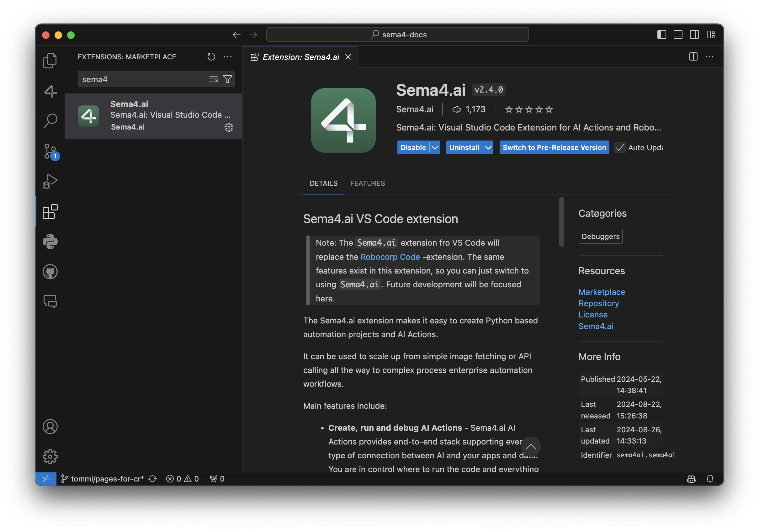Click Switch to Pre-Release Version
This screenshot has height=532, width=759.
coord(554,147)
